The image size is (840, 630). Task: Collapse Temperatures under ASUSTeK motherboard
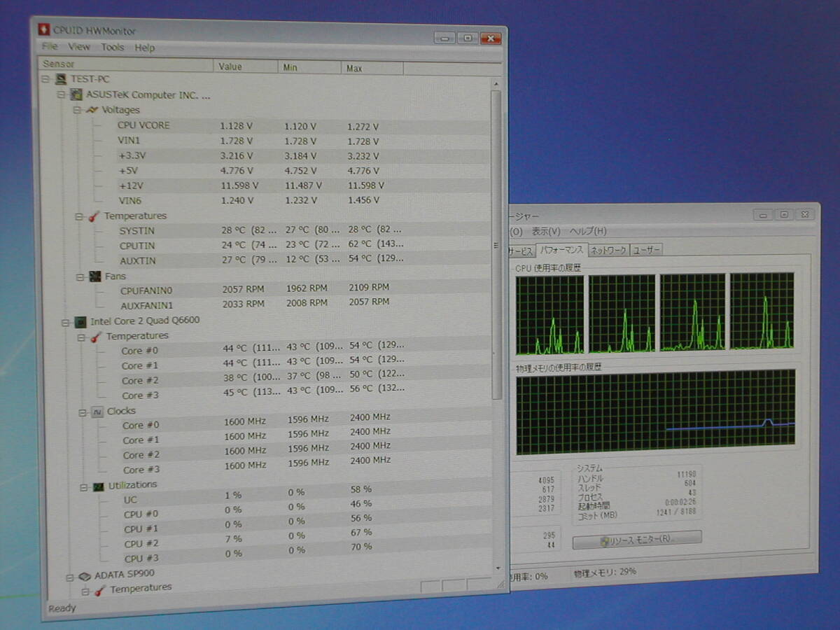(x=78, y=216)
